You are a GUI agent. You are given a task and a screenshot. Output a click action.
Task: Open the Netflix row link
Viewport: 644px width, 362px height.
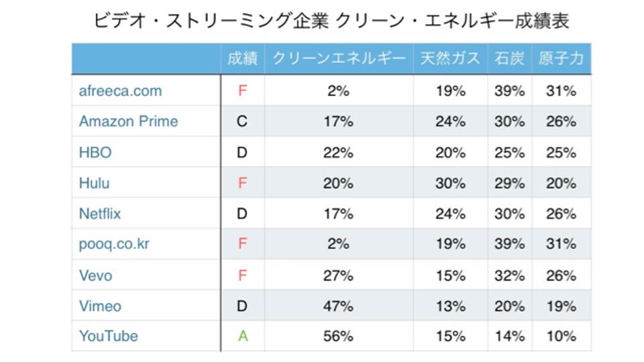[x=100, y=214]
